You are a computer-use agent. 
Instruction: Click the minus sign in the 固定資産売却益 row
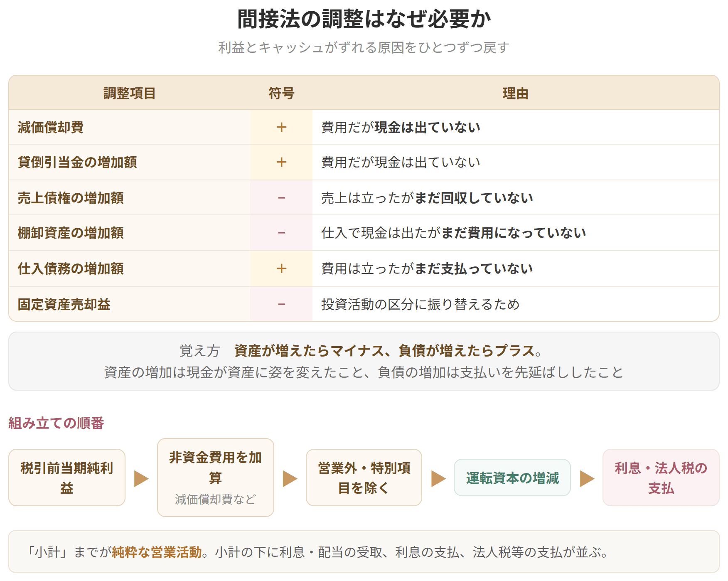(x=281, y=304)
